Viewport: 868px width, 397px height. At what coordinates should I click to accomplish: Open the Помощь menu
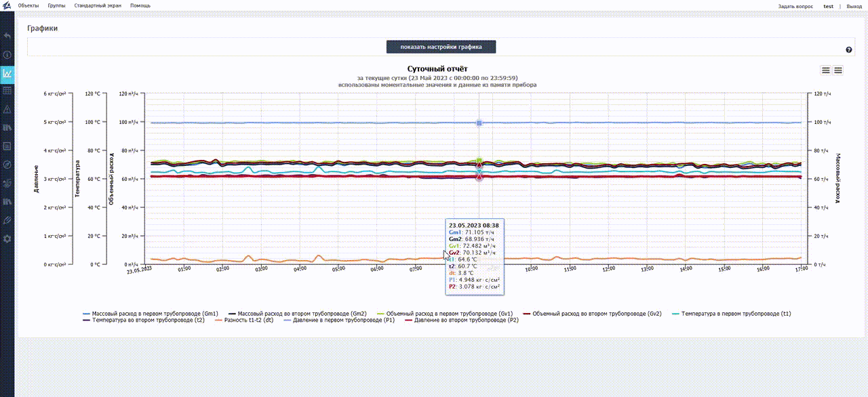[x=140, y=5]
